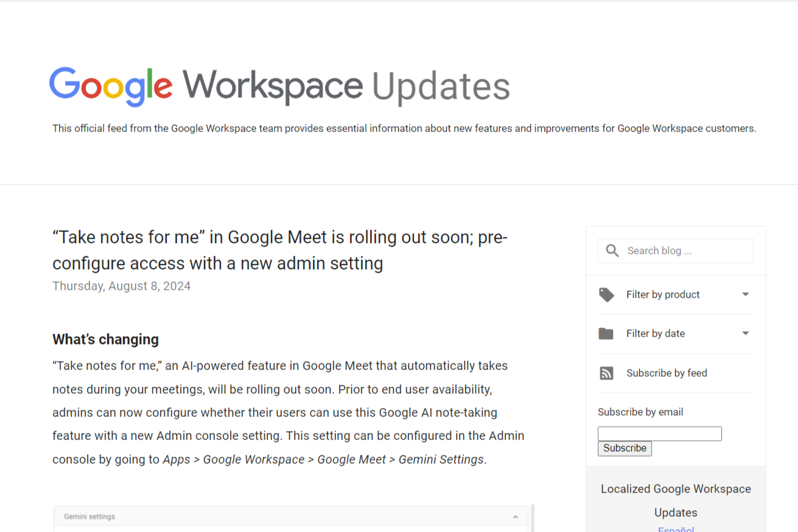
Task: Select the Filter by product label
Action: coord(663,294)
